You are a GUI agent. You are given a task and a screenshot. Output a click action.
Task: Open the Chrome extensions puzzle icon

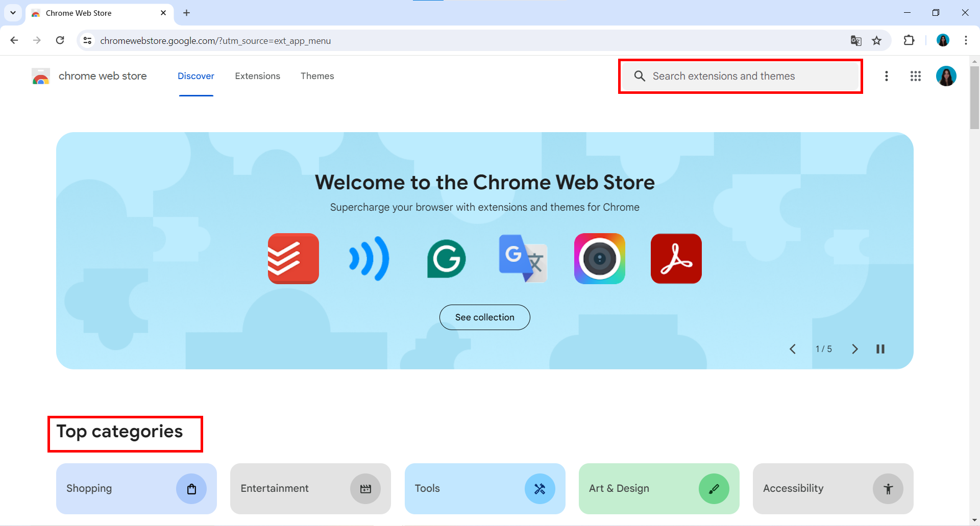point(909,40)
